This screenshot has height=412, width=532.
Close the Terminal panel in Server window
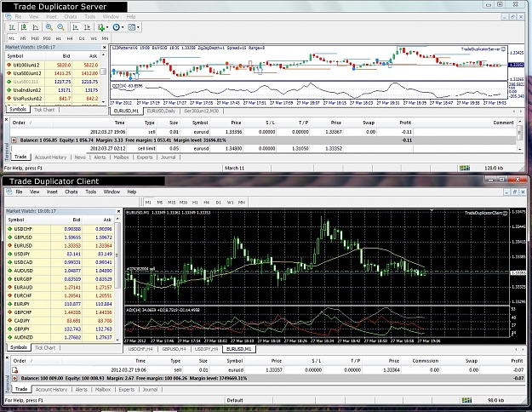pyautogui.click(x=7, y=119)
